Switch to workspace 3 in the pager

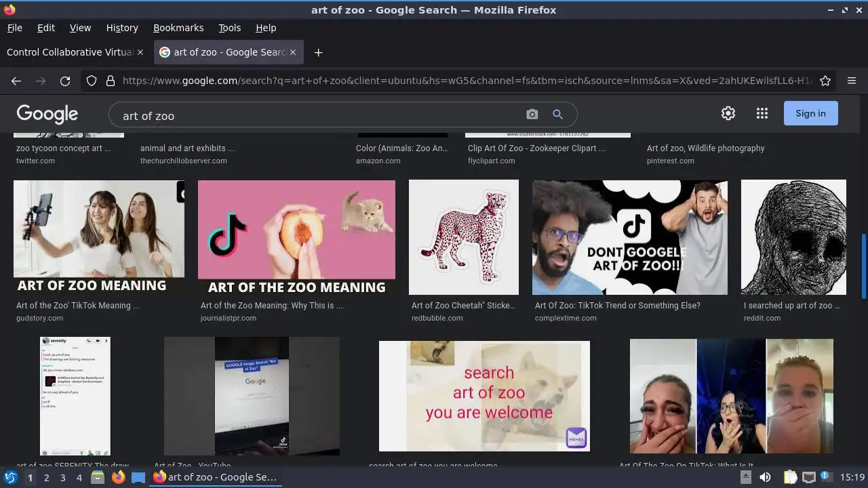tap(62, 477)
